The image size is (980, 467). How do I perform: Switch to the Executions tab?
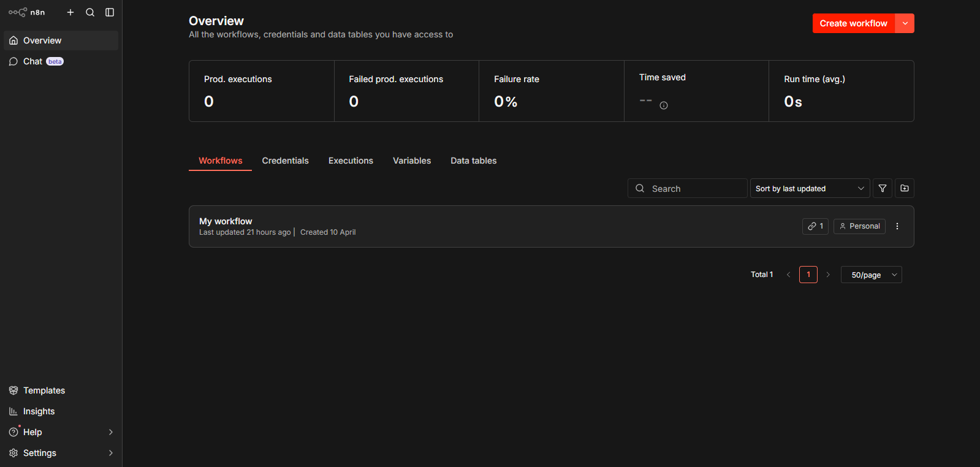click(x=351, y=161)
